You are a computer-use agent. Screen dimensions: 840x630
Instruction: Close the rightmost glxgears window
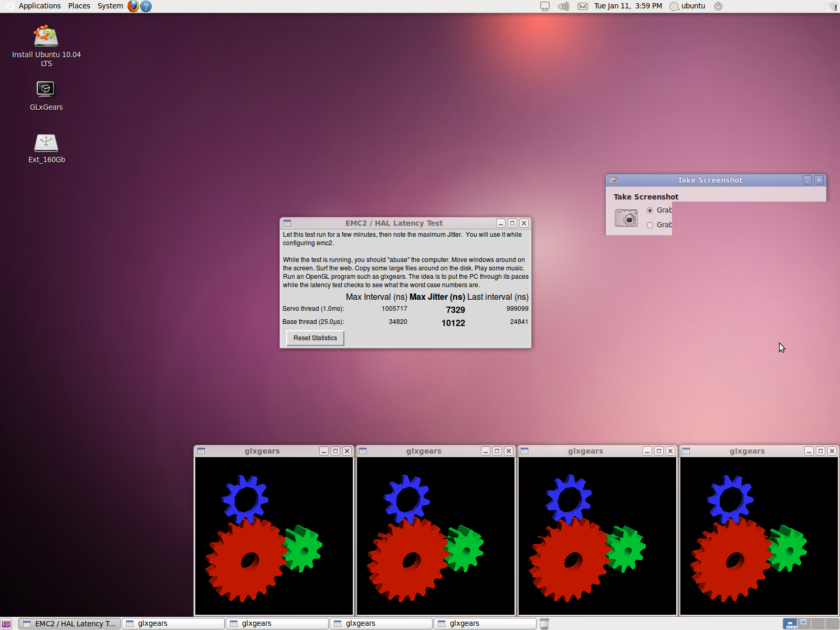coord(832,451)
